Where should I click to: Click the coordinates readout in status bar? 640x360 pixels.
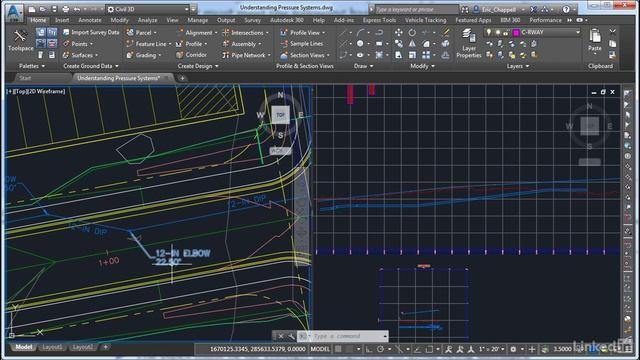tap(258, 349)
